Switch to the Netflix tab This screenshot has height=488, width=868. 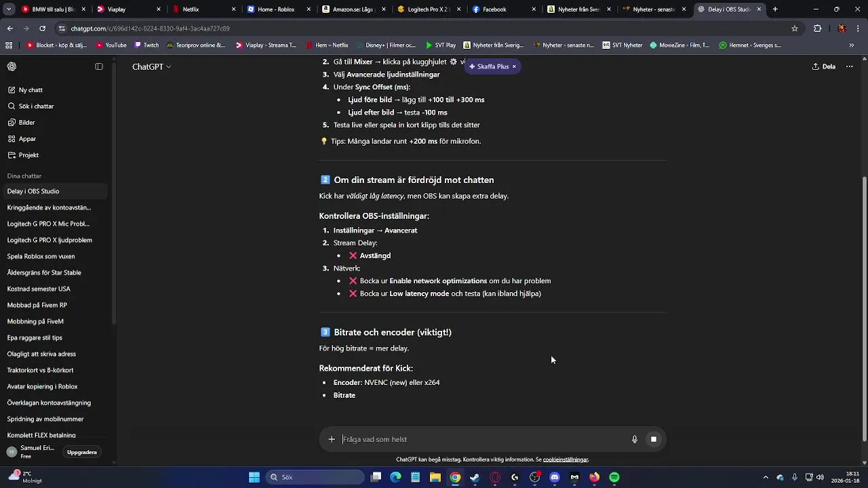pos(203,9)
